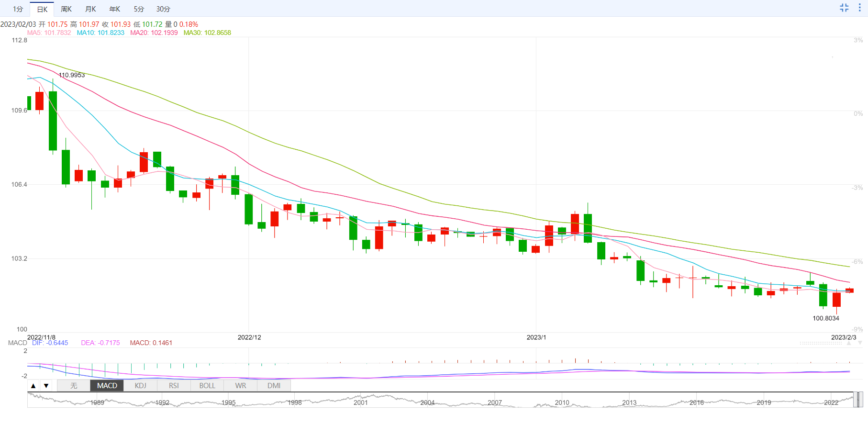Viewport: 868px width, 425px height.
Task: Click the faint gray down triangle under 2023/2/3
Action: pos(860,343)
